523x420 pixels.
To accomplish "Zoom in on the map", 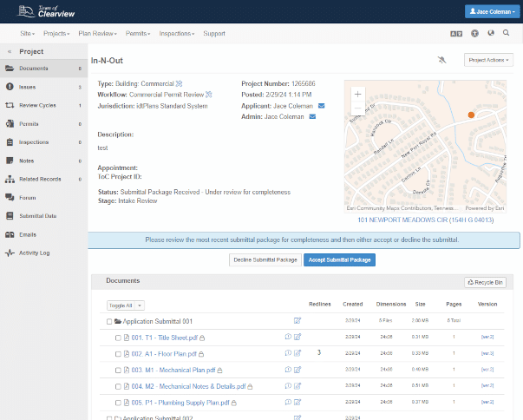I will click(x=358, y=94).
